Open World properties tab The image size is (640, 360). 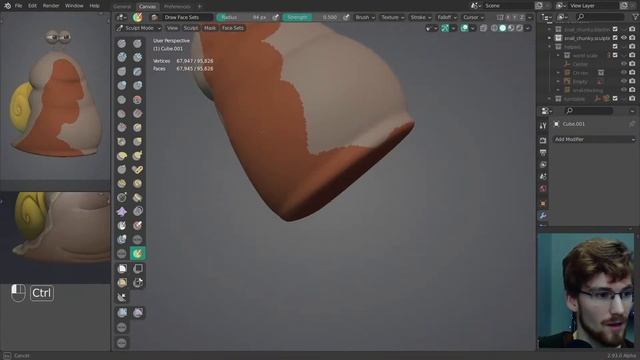543,189
